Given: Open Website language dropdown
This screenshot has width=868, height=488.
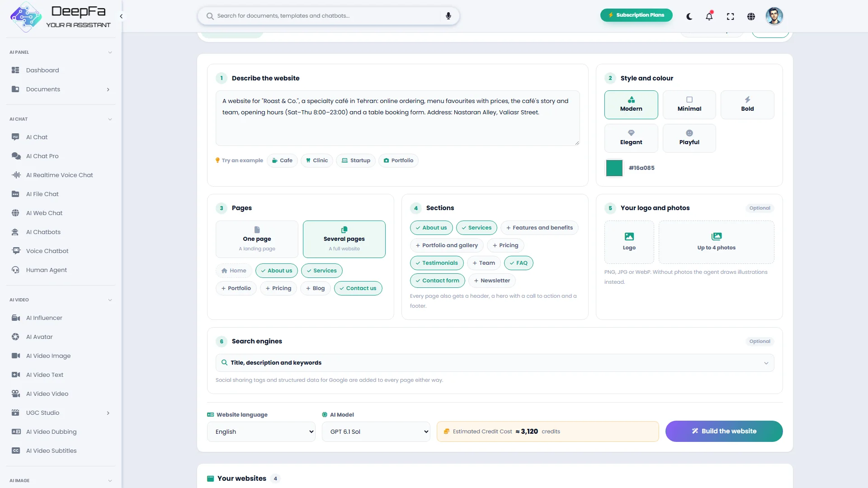Looking at the screenshot, I should click(x=261, y=432).
